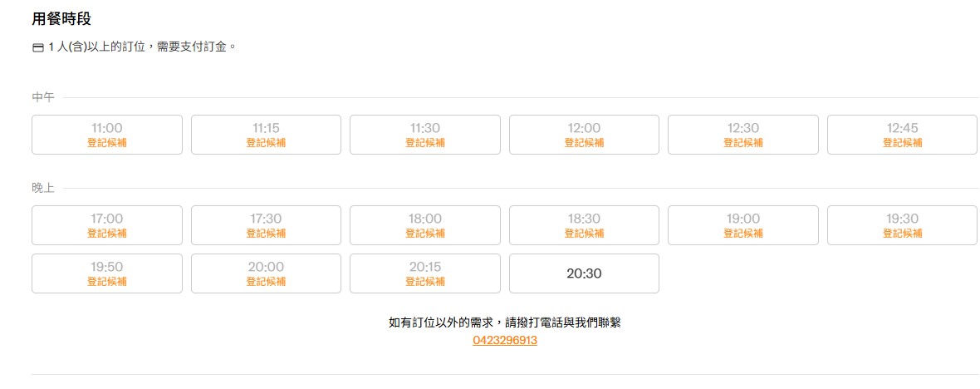Register waitlist for 18:00 dinner
Viewport: 980px width, 389px height.
(x=424, y=225)
